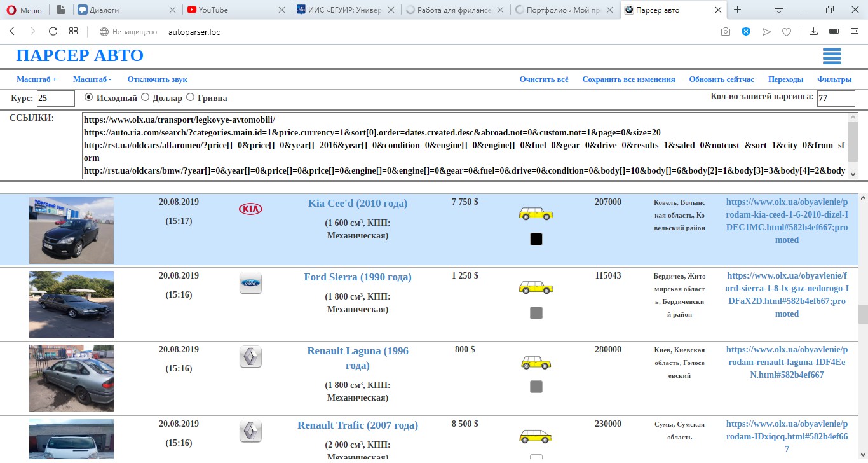Open the browser downloads icon
Screen dimensions: 868x463
coord(813,32)
